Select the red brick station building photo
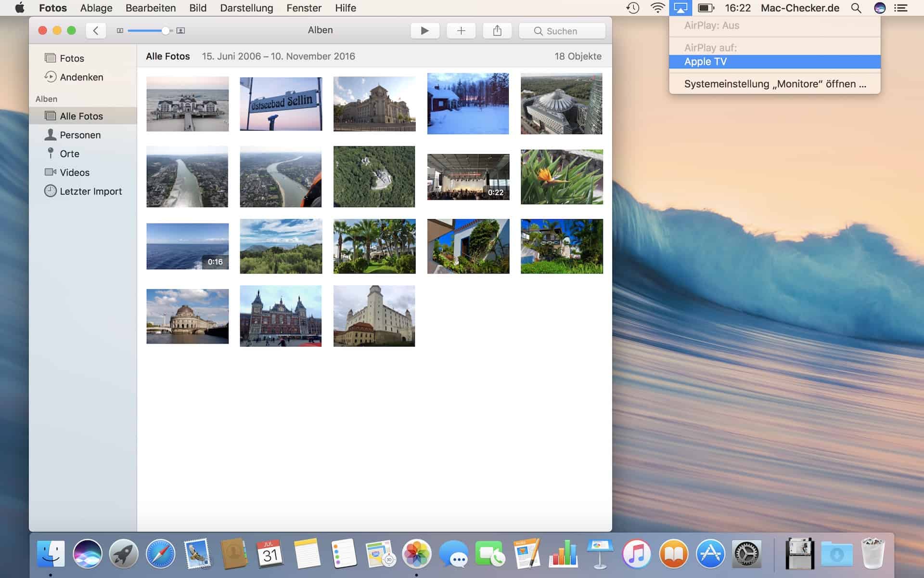The height and width of the screenshot is (578, 924). pos(281,316)
